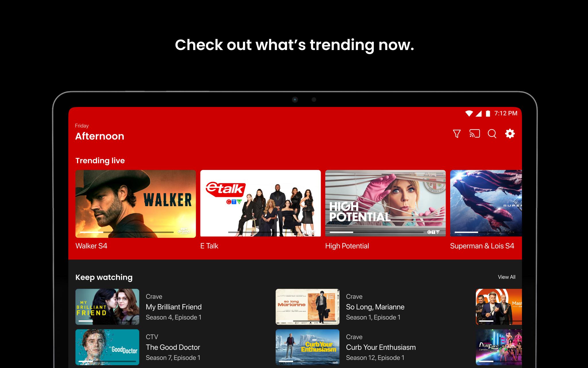Tap the cellular signal status icon
Image resolution: width=588 pixels, height=368 pixels.
(479, 113)
